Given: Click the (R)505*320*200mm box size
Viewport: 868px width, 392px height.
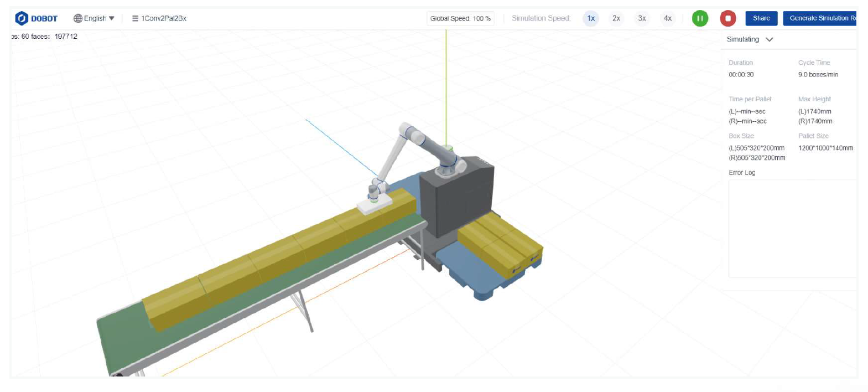Looking at the screenshot, I should point(757,158).
